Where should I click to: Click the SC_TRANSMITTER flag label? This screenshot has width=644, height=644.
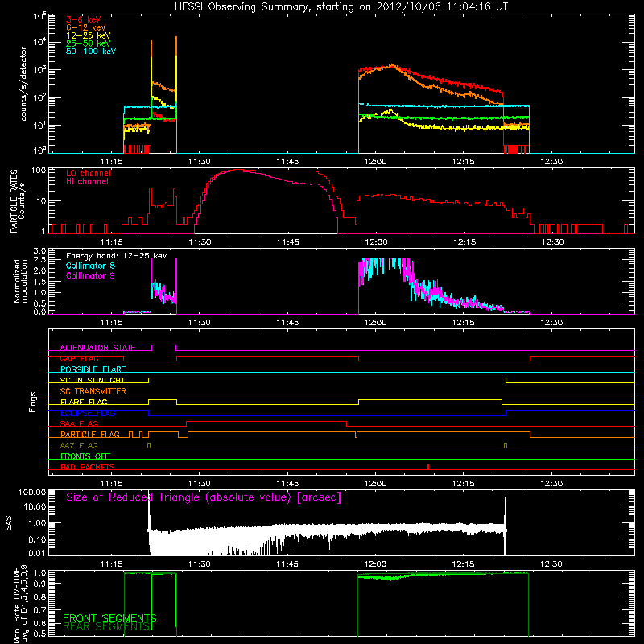click(x=93, y=391)
